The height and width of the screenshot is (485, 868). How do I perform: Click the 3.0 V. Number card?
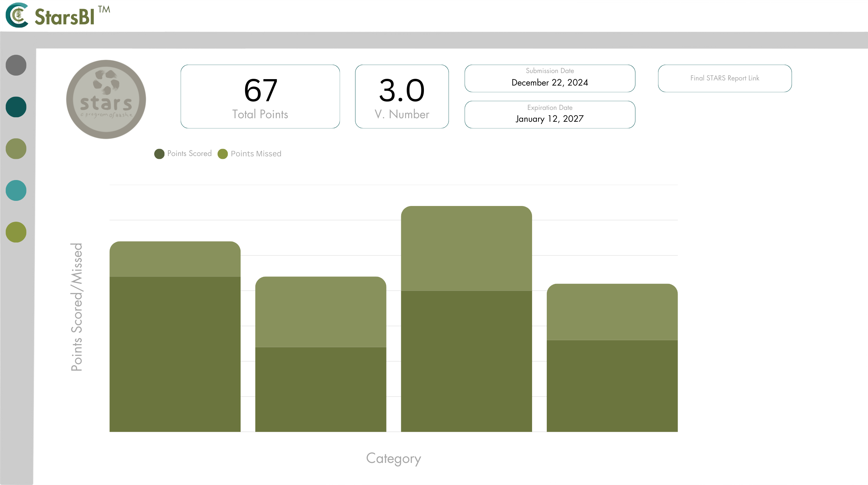pyautogui.click(x=402, y=96)
